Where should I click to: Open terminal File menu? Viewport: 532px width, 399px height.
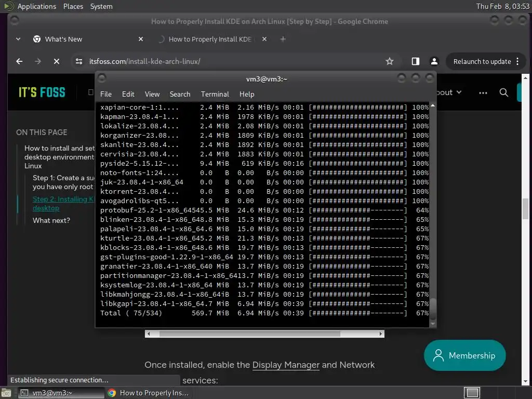[x=106, y=94]
